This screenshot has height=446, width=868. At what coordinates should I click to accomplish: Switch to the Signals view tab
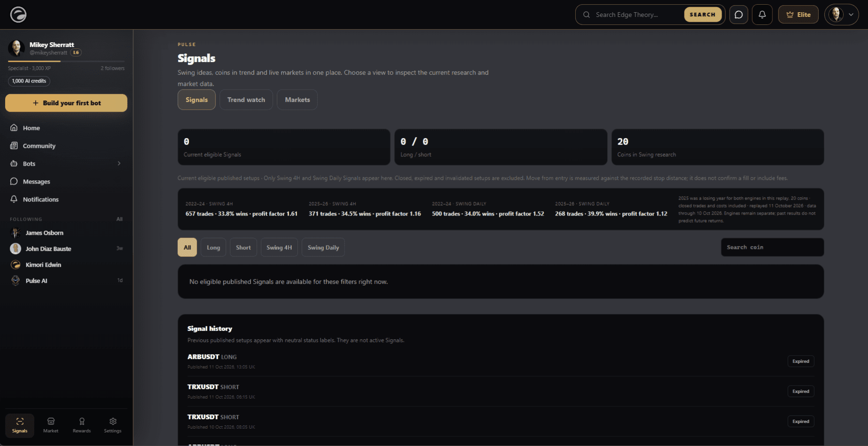[x=197, y=100]
